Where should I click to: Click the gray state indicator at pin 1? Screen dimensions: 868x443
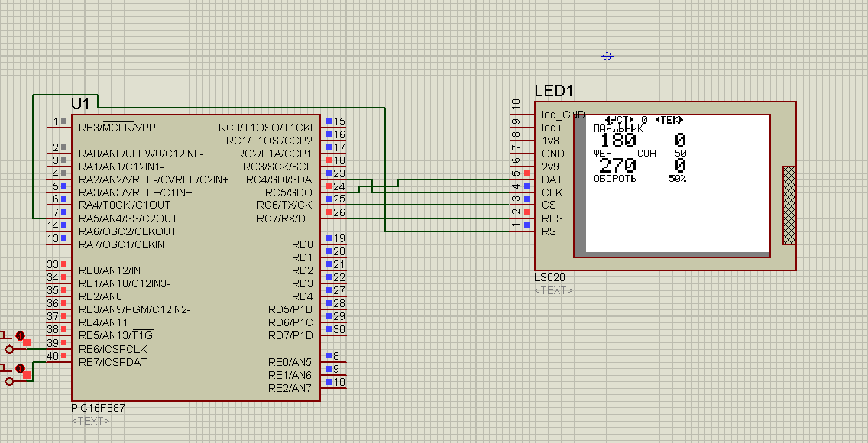coord(64,121)
